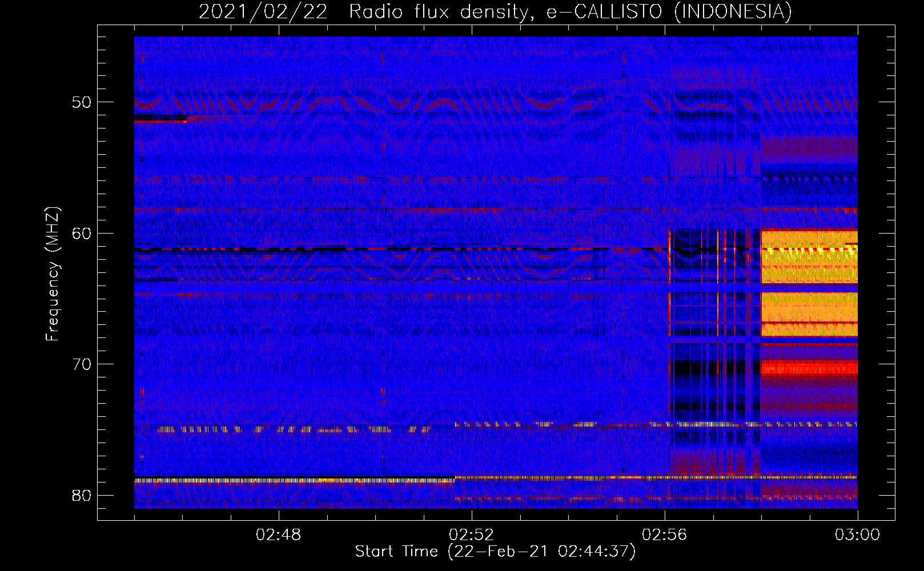This screenshot has height=571, width=924.
Task: Click the 'Start Time (22-Feb-21 02:44:37)' label
Action: tap(495, 552)
